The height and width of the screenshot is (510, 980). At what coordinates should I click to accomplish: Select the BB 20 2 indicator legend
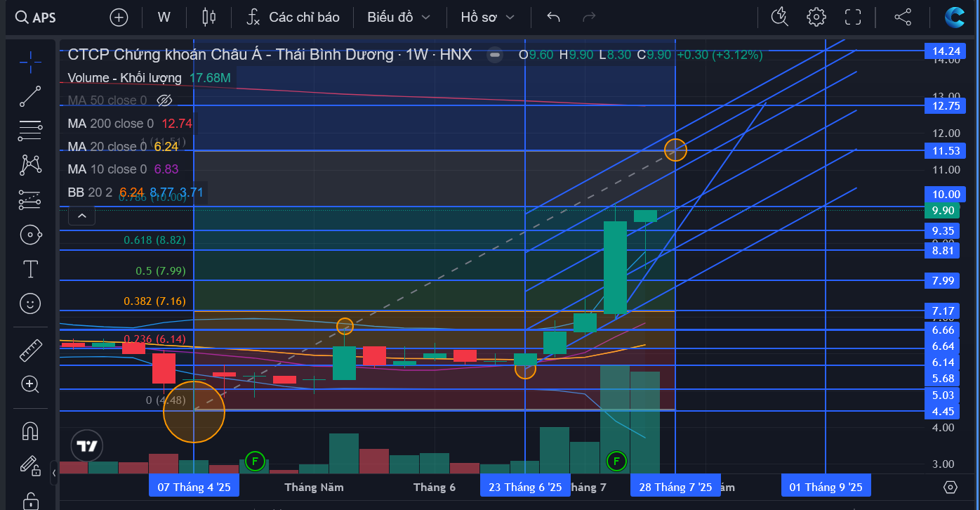[137, 192]
